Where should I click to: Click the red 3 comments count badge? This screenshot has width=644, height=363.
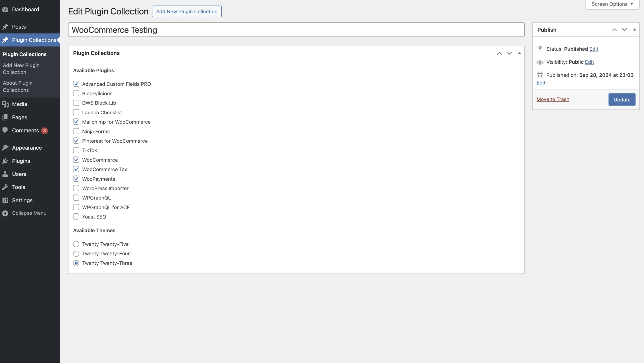pos(45,131)
